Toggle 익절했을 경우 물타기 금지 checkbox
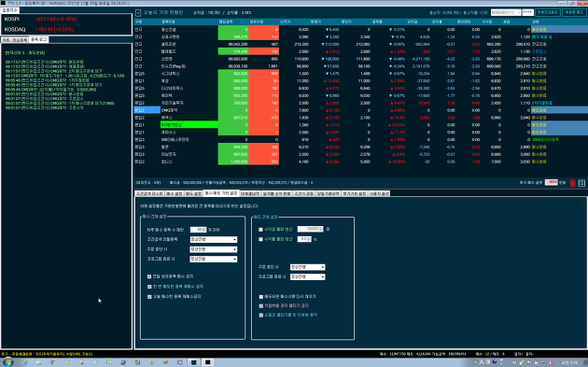The height and width of the screenshot is (367, 588). tap(261, 306)
